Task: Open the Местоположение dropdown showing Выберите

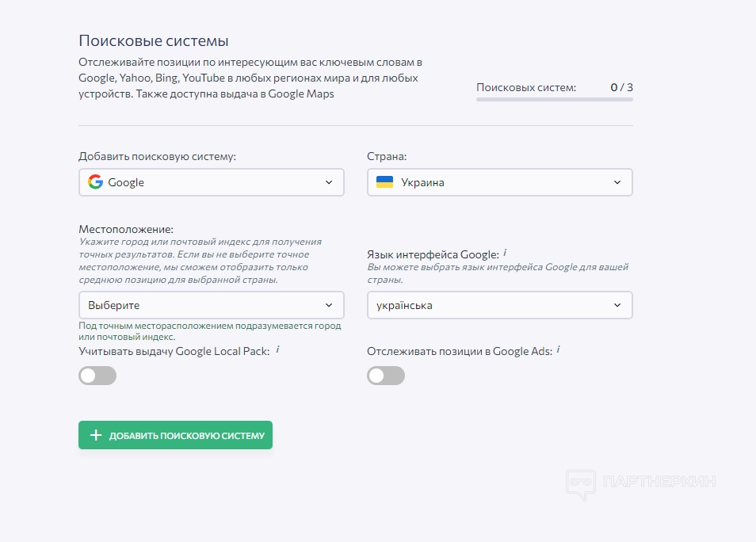Action: (x=211, y=305)
